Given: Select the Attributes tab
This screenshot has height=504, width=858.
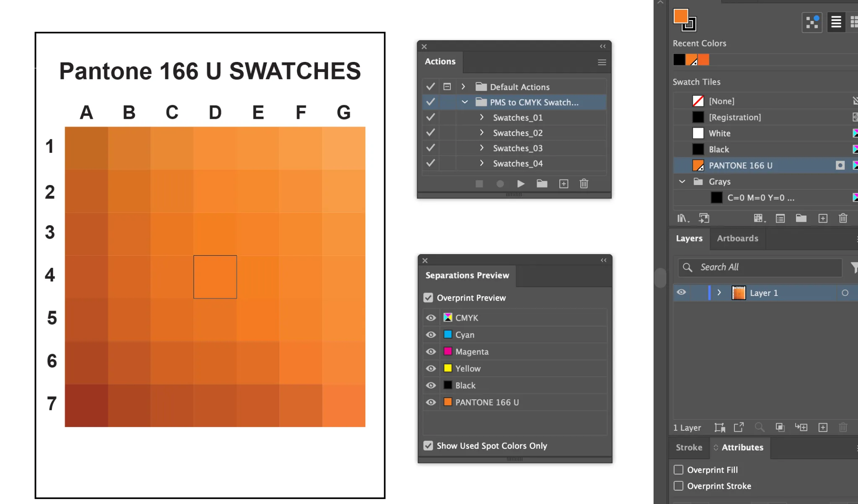Looking at the screenshot, I should pyautogui.click(x=739, y=447).
